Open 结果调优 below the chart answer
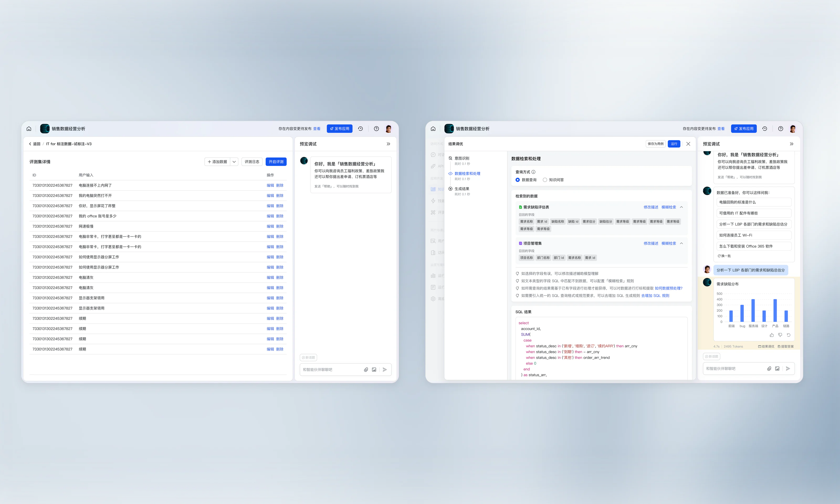Viewport: 840px width, 504px height. click(x=766, y=346)
